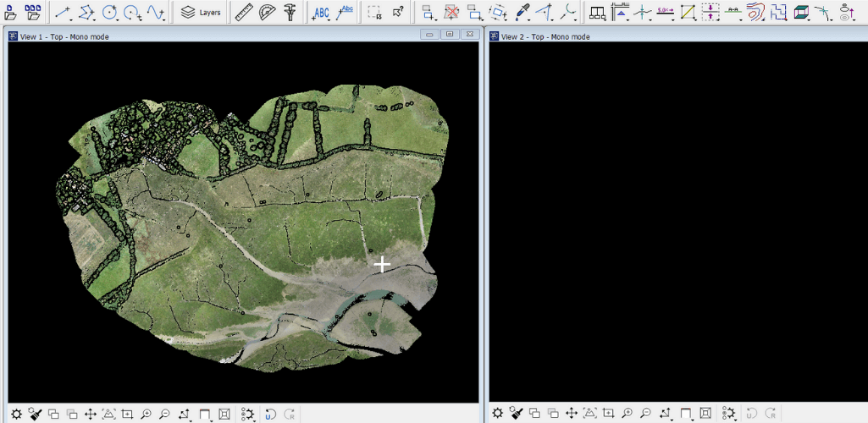Image resolution: width=868 pixels, height=423 pixels.
Task: Click the open multiple files icon
Action: click(x=33, y=13)
